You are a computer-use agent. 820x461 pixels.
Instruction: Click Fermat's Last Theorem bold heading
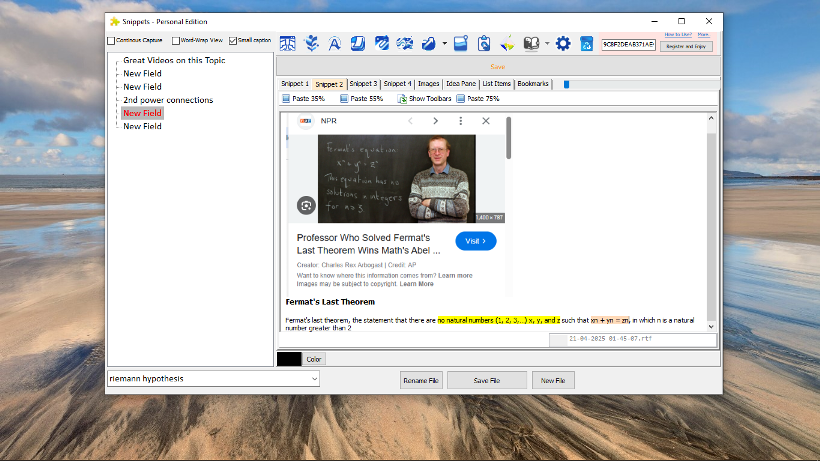tap(330, 302)
